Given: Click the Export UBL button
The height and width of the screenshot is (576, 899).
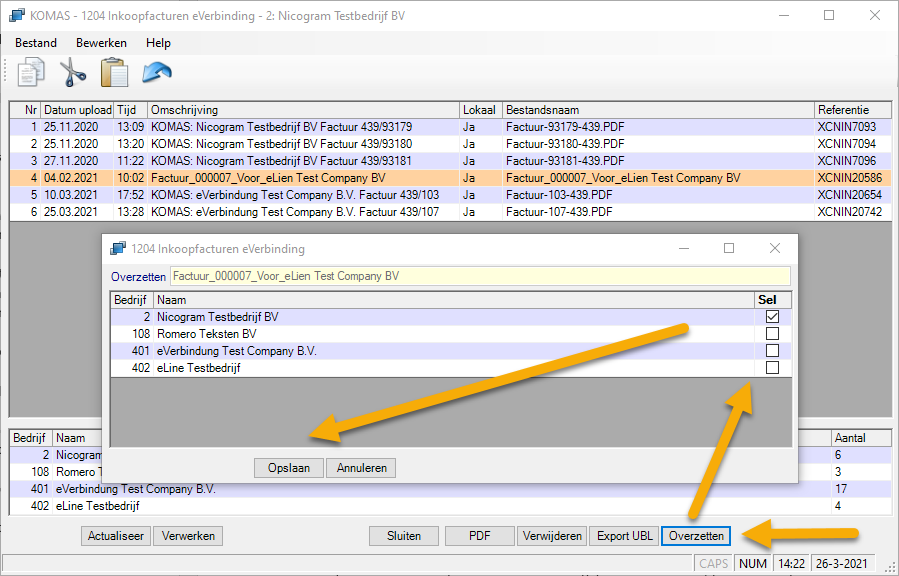Looking at the screenshot, I should pos(624,536).
